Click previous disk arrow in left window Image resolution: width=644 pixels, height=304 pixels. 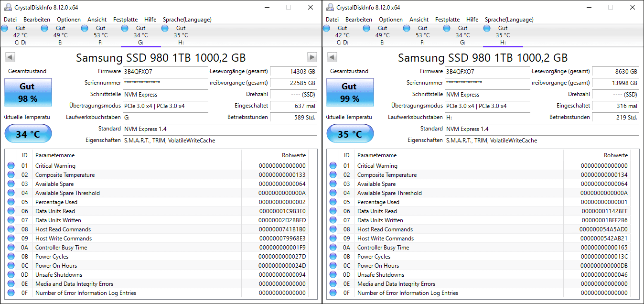point(10,57)
